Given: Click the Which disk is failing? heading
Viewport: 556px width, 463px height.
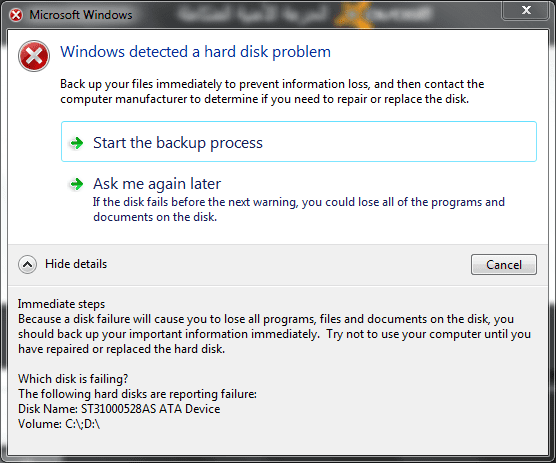Looking at the screenshot, I should pos(73,379).
